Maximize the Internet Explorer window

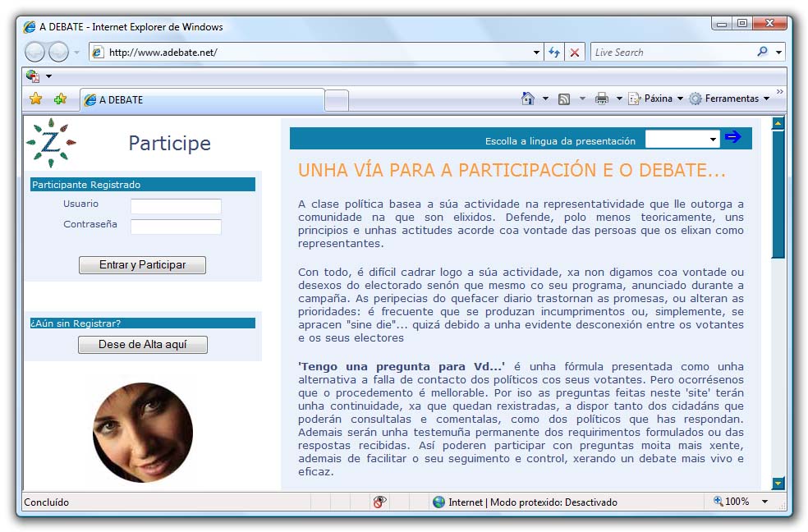click(x=742, y=24)
